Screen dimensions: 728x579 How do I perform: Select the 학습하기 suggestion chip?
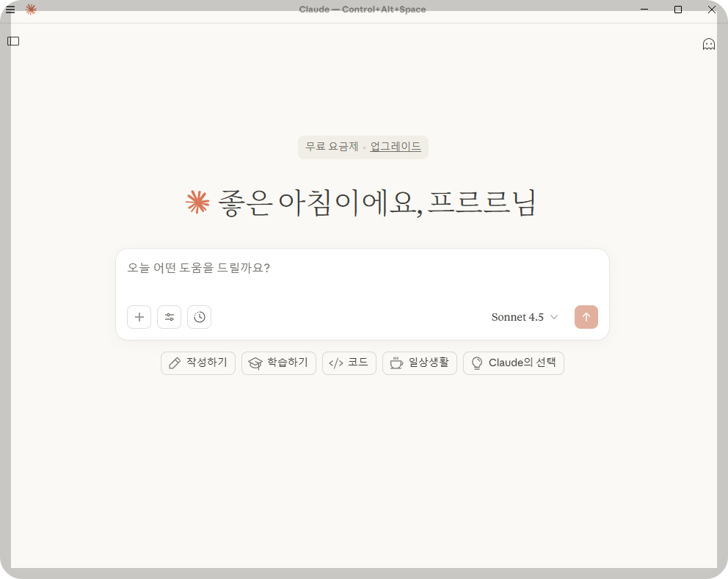279,363
